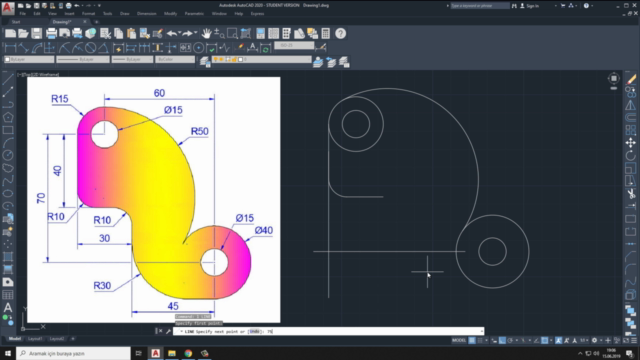The height and width of the screenshot is (360, 640).
Task: Toggle polar tracking in status bar
Action: pos(510,340)
